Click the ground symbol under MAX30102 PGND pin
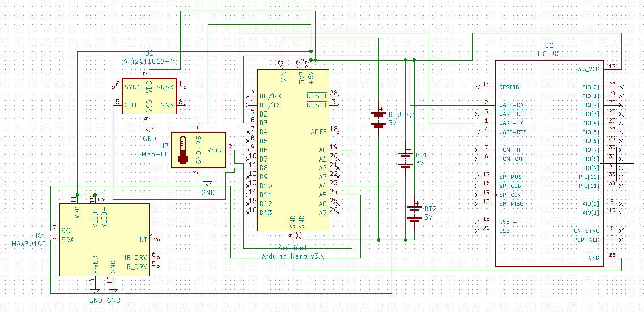 (x=95, y=291)
